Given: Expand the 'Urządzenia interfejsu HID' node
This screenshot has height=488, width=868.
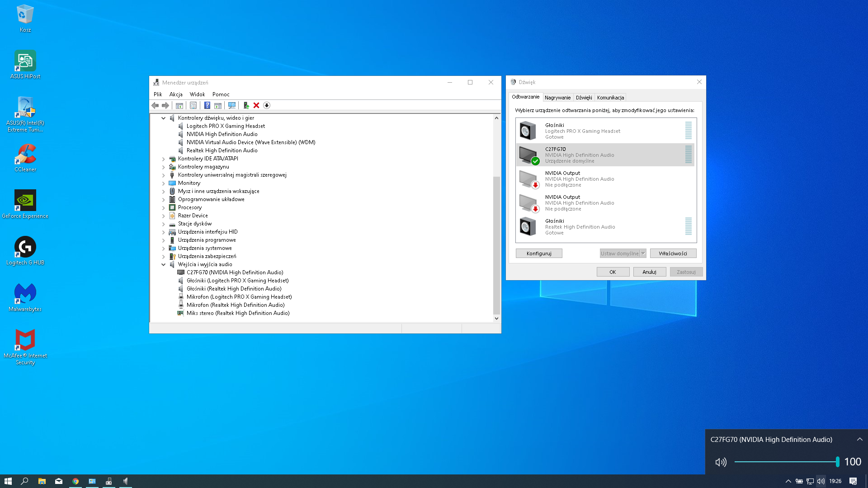Looking at the screenshot, I should coord(163,232).
